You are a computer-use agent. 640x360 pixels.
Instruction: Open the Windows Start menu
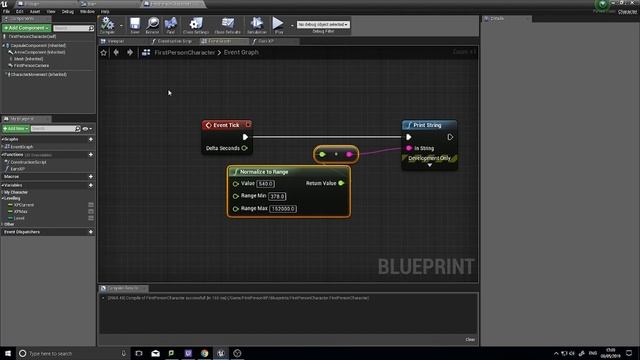(8, 353)
